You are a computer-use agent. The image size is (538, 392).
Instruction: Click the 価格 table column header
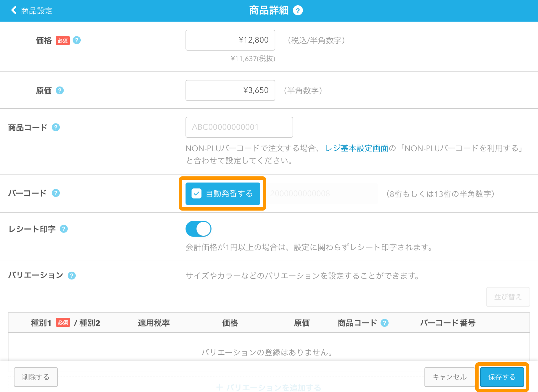[x=230, y=323]
